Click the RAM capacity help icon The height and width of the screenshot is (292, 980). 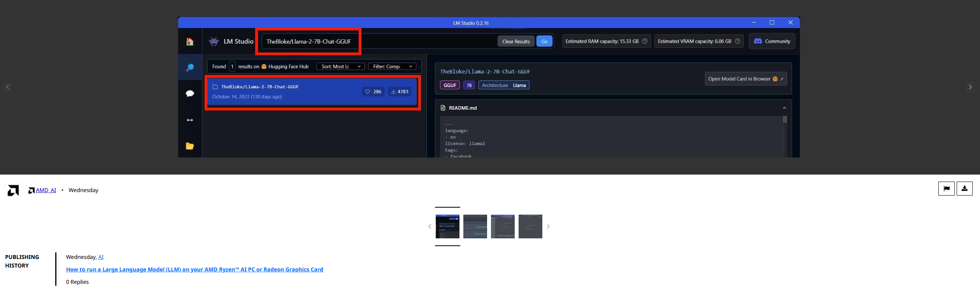click(x=645, y=41)
